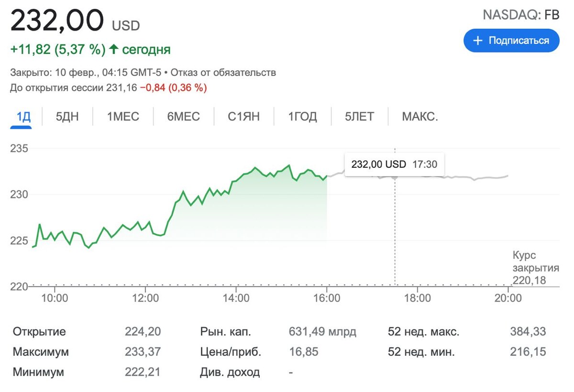
Task: Click the green up arrow beside сегодня
Action: (113, 49)
